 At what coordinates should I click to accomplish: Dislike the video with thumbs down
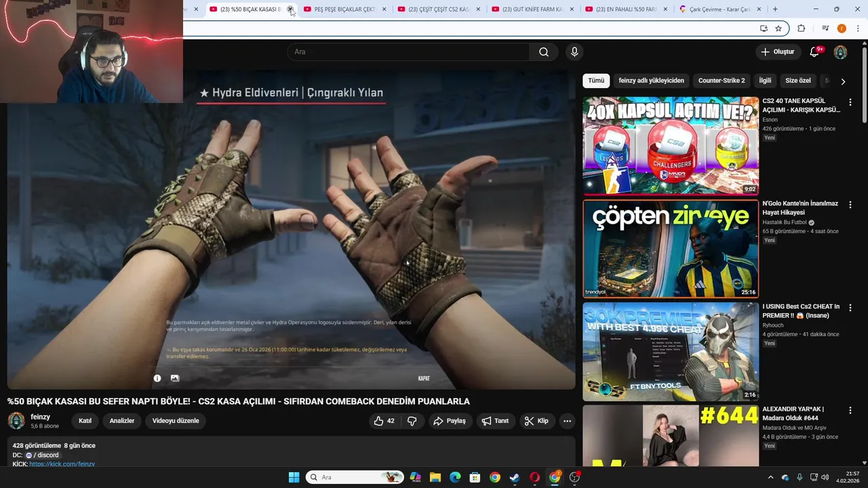click(x=412, y=421)
